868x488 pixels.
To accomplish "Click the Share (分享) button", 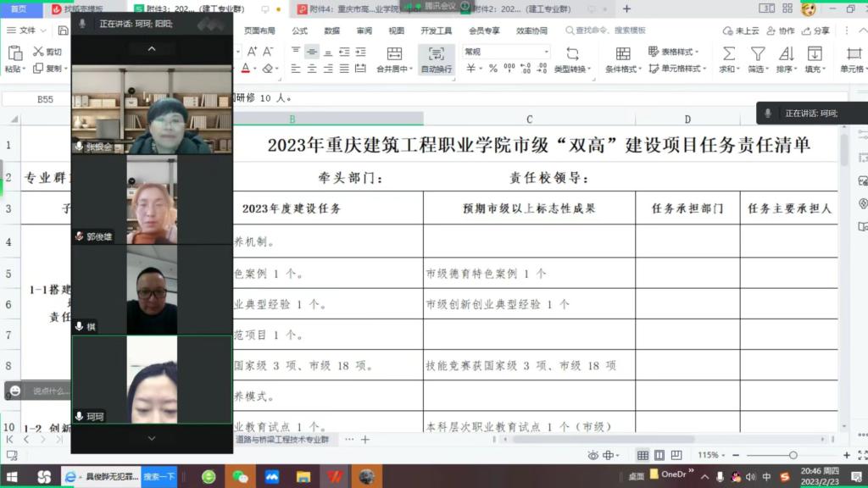I will [x=816, y=30].
